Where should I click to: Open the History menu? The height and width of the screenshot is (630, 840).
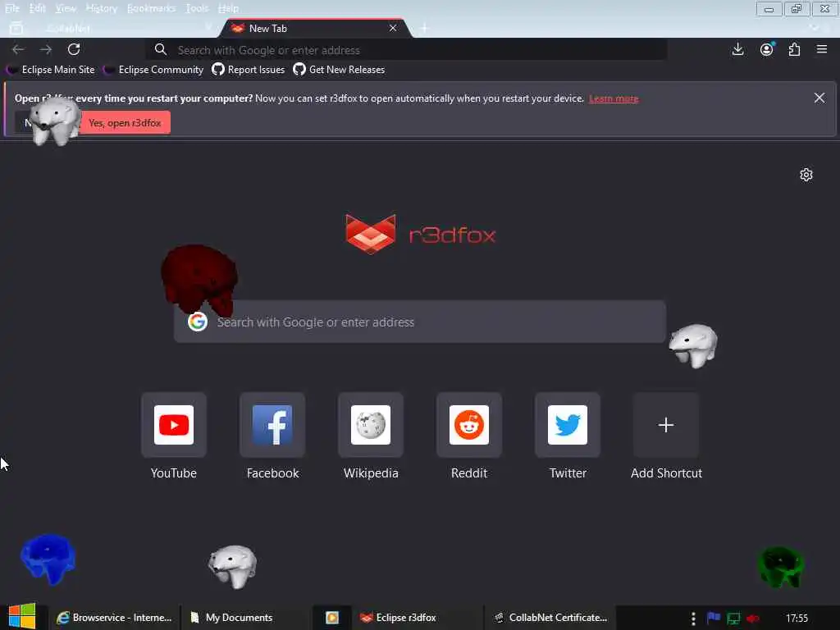101,8
